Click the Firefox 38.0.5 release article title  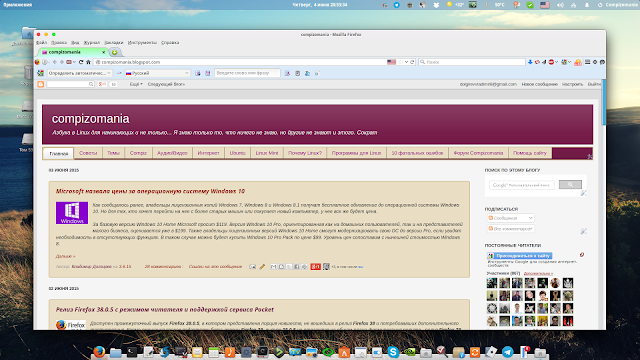tap(165, 309)
